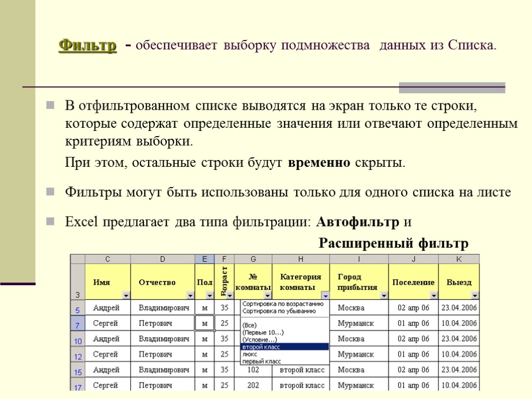The width and height of the screenshot is (532, 399).
Task: Click 10.04.2006 in row 12
Action: pyautogui.click(x=459, y=354)
